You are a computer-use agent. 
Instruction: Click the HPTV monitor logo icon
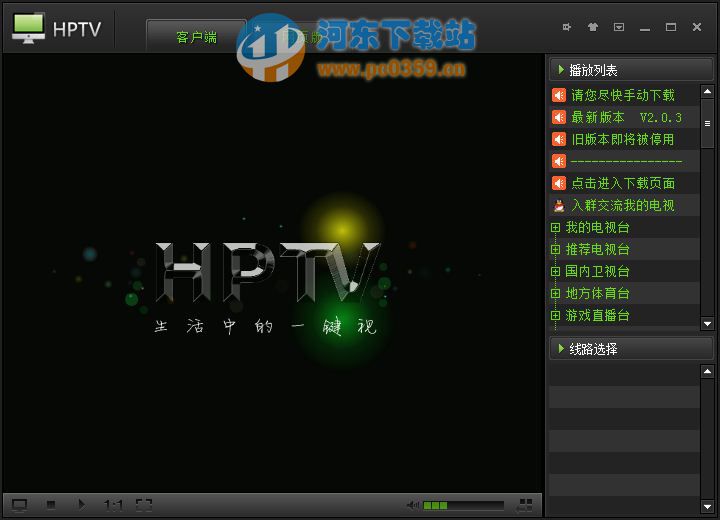click(x=28, y=28)
